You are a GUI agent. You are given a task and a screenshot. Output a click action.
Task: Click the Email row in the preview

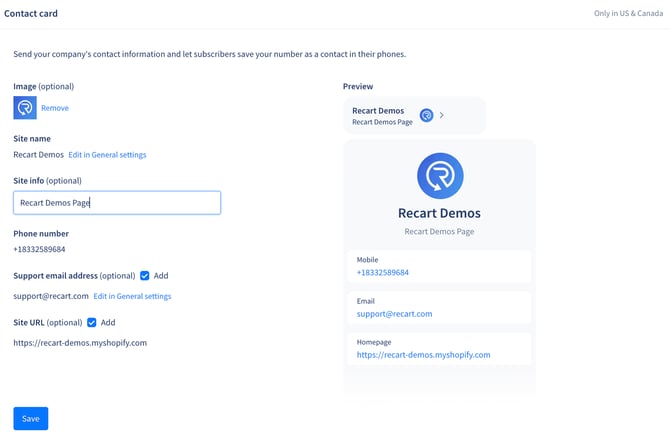439,307
